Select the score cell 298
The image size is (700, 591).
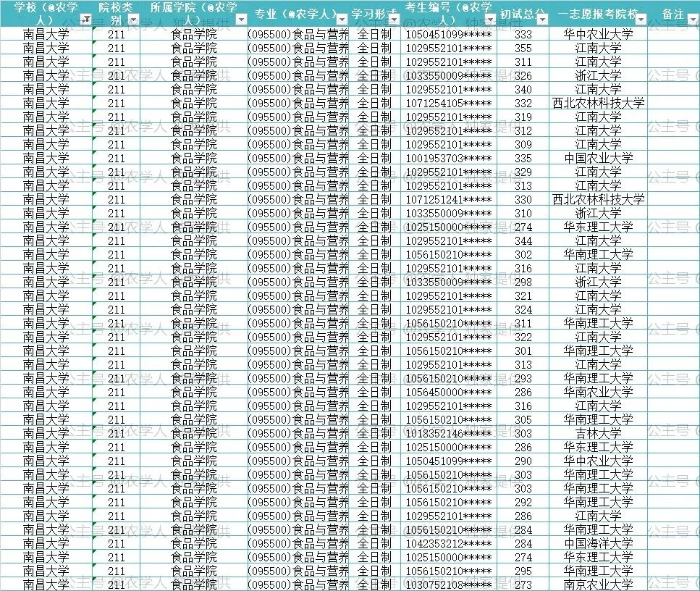pos(523,282)
